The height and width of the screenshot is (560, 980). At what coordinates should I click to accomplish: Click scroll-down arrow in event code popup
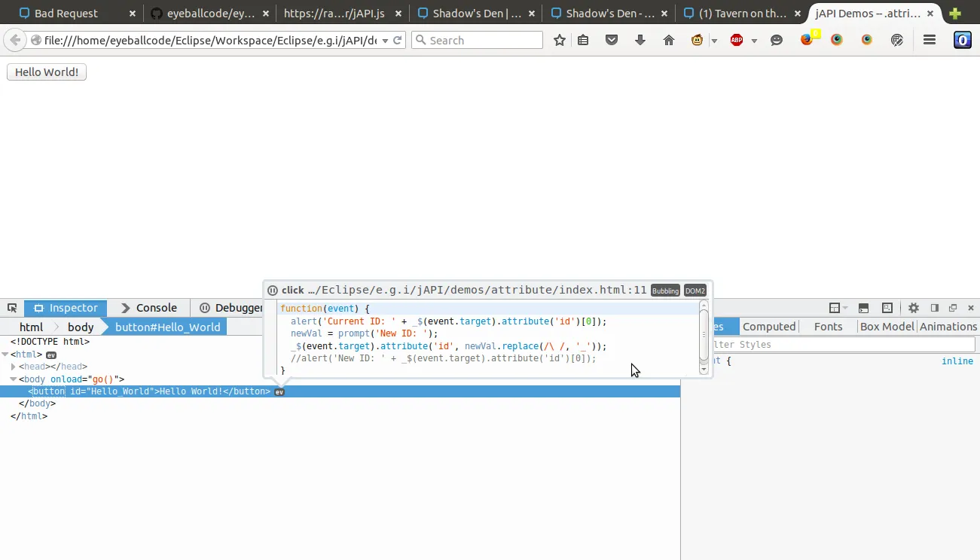(x=704, y=369)
